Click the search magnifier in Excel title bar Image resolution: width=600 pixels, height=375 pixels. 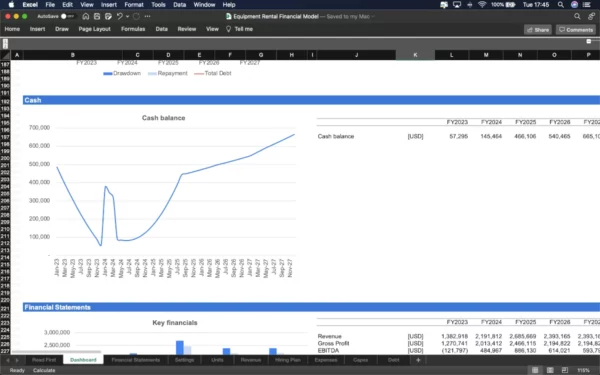(x=577, y=16)
